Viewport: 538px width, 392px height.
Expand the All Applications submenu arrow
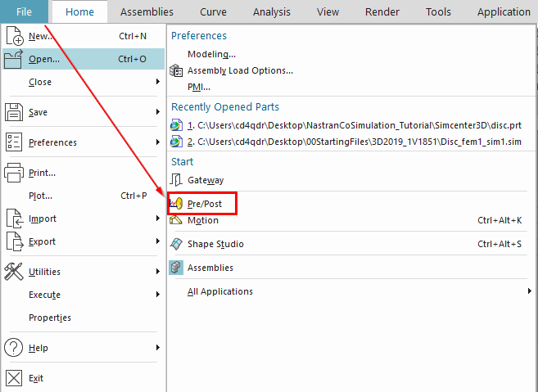click(x=529, y=291)
